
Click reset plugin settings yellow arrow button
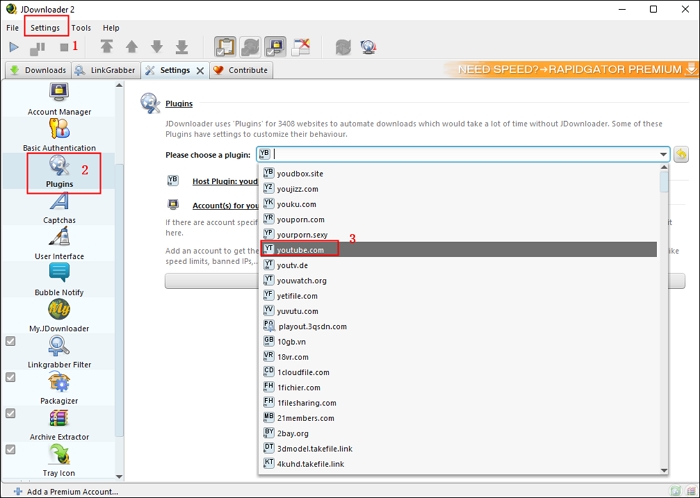point(681,154)
